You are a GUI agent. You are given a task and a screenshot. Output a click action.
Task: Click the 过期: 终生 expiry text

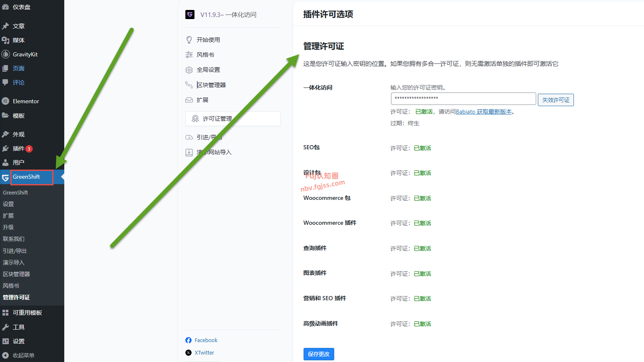[x=405, y=123]
